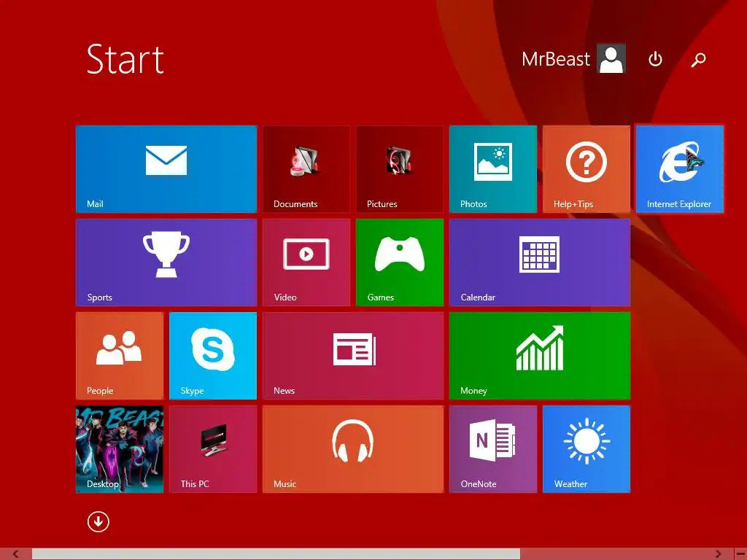Screen dimensions: 747x560
Task: Open the Calendar tile
Action: (x=540, y=262)
